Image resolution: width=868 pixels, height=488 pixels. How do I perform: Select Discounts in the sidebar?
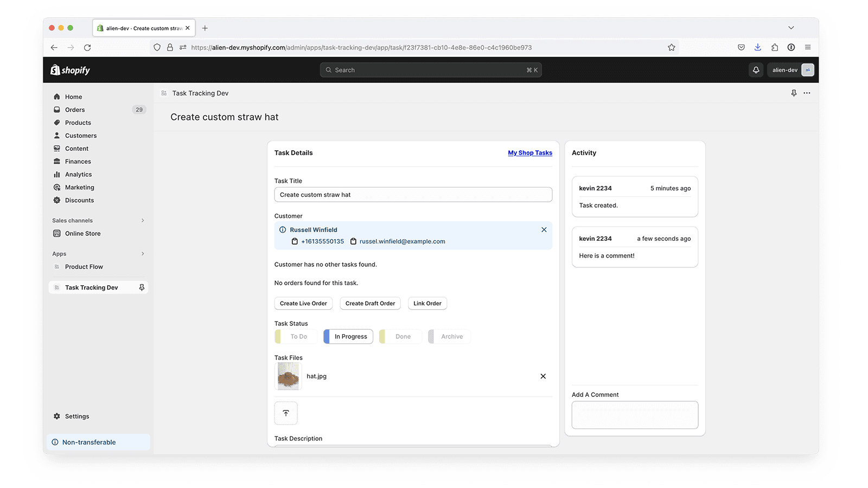(79, 200)
